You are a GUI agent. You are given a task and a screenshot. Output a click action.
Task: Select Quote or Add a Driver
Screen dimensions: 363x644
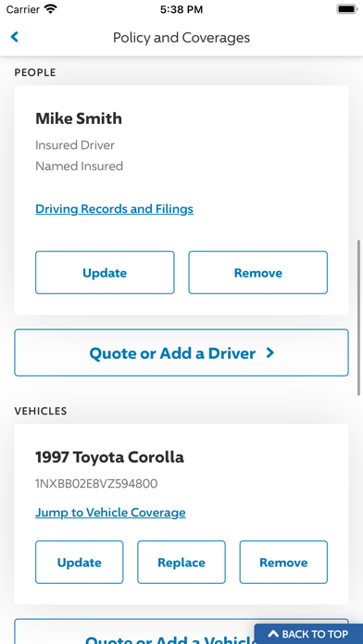[181, 353]
